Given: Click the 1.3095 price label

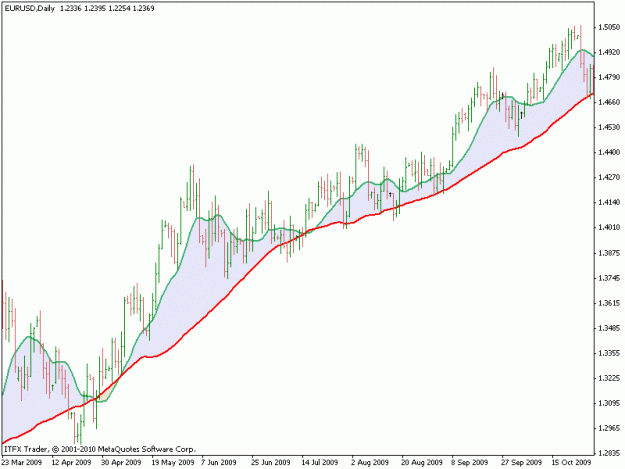Looking at the screenshot, I should coord(609,403).
